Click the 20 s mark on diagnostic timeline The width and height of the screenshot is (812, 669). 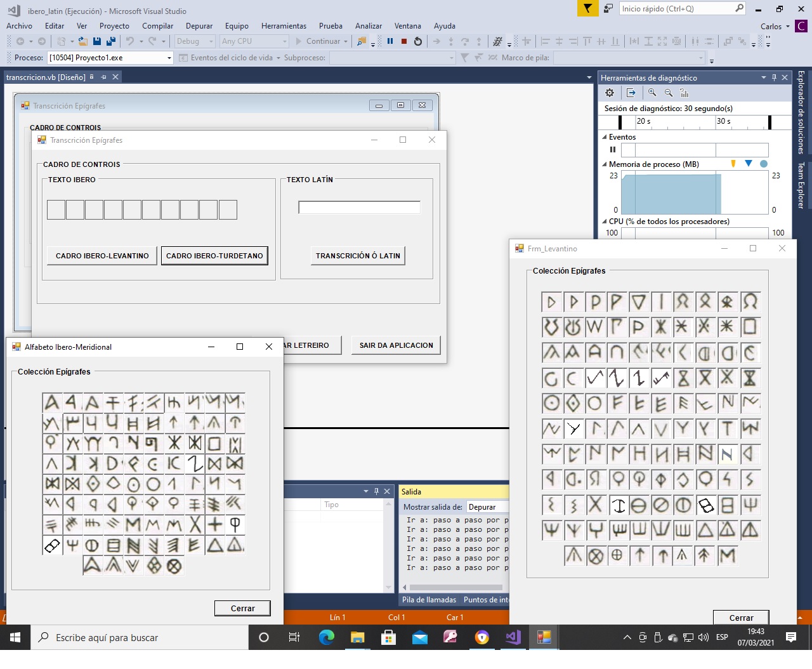coord(643,121)
